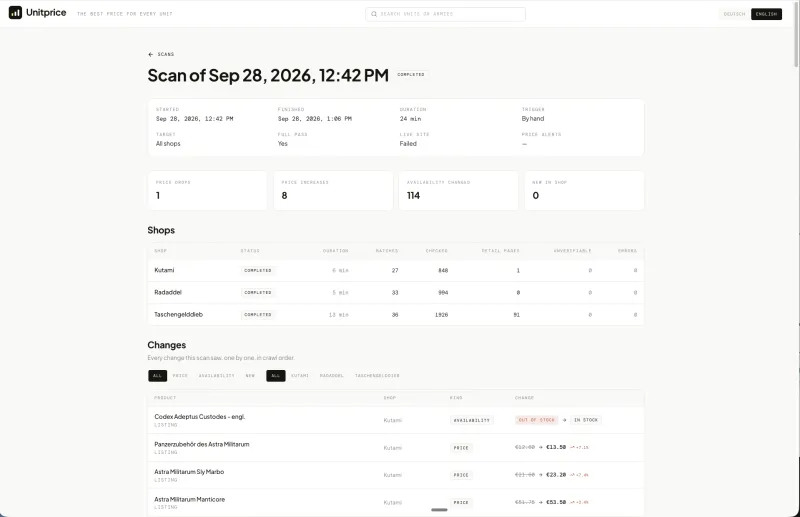800x517 pixels.
Task: Click the Out of Stock badge
Action: click(536, 420)
